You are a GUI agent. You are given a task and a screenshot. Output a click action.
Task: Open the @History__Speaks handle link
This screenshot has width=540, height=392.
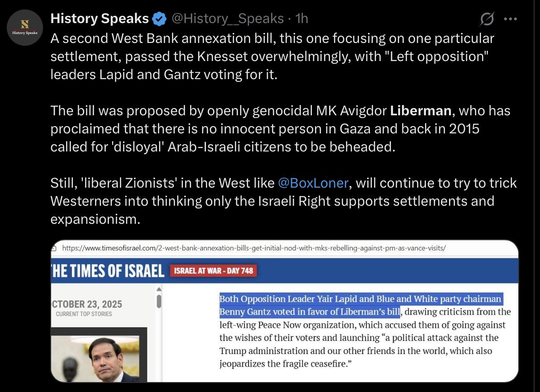coord(228,19)
